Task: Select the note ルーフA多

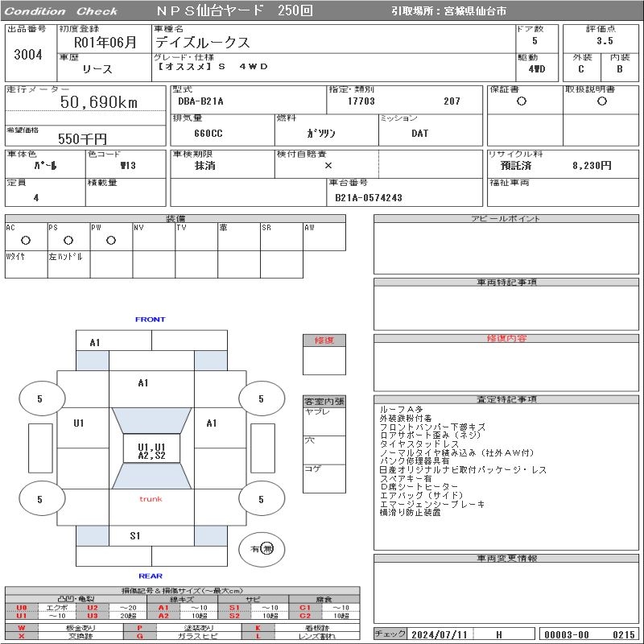Action: coord(401,410)
